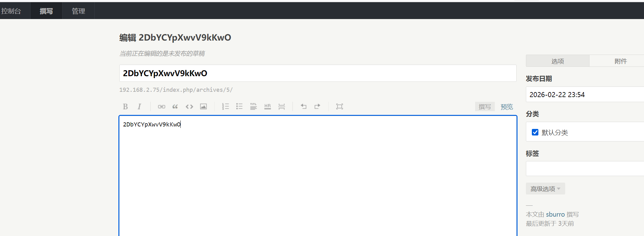Viewport: 644px width, 236px height.
Task: Switch to the 附件 attachments tab
Action: click(620, 61)
